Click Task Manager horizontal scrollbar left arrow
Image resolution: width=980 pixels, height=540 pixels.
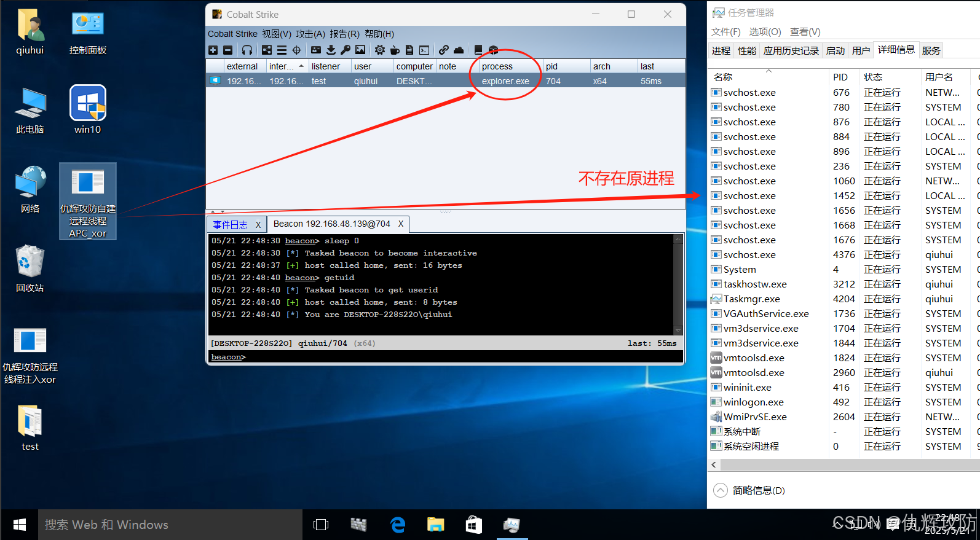click(x=714, y=465)
